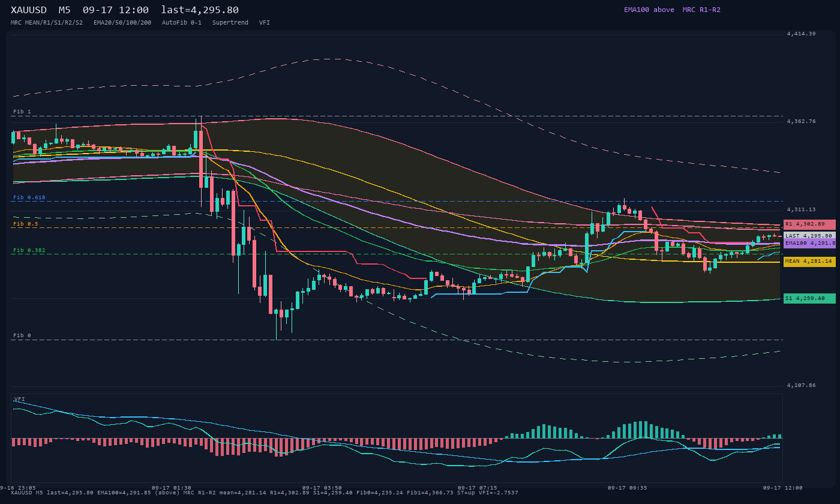This screenshot has height=504, width=840.
Task: Click the EMA100 purple price tag
Action: tap(809, 244)
